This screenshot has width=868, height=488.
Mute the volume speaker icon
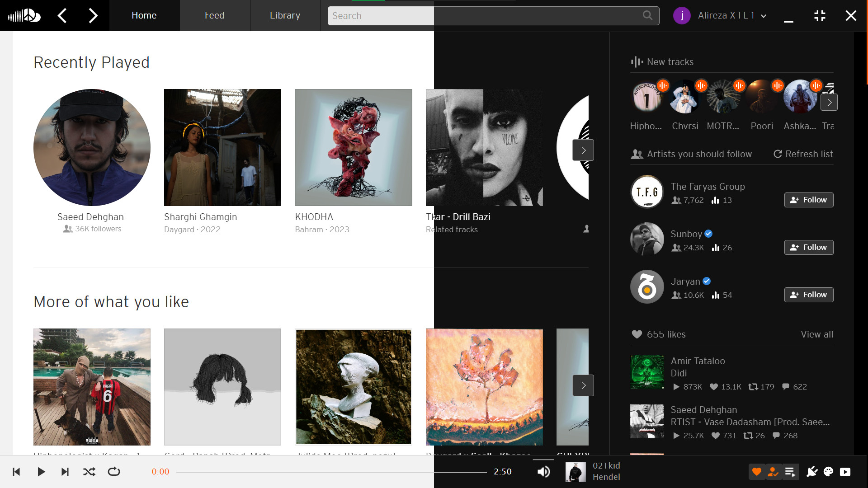(x=543, y=472)
